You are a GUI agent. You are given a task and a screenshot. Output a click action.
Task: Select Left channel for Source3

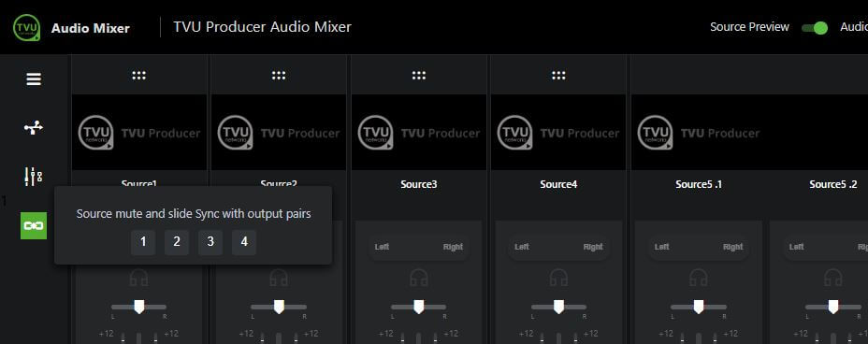pos(382,247)
